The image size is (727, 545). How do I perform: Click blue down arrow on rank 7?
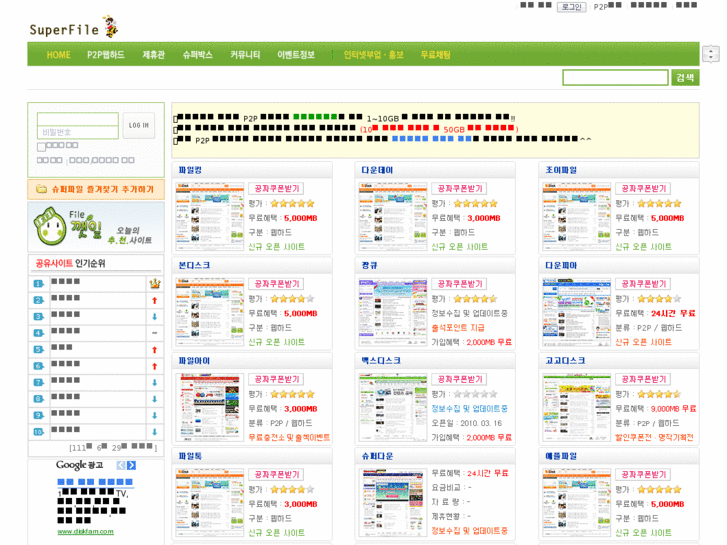[x=155, y=383]
